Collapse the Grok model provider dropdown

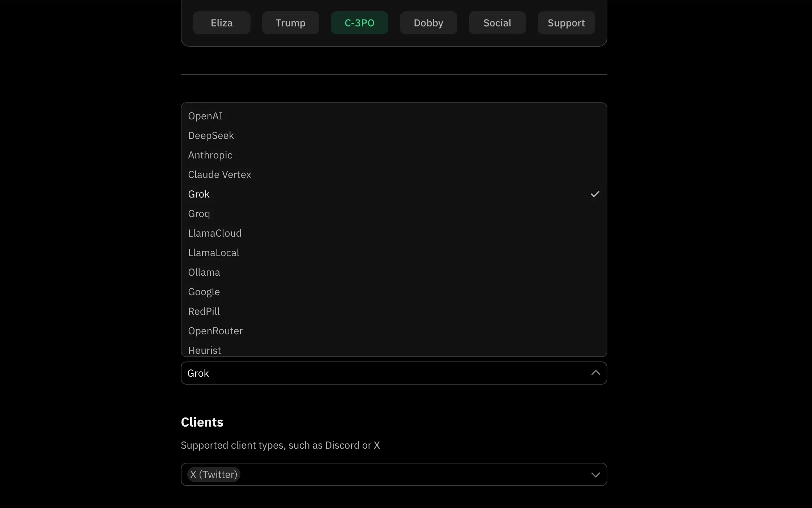[x=596, y=373]
